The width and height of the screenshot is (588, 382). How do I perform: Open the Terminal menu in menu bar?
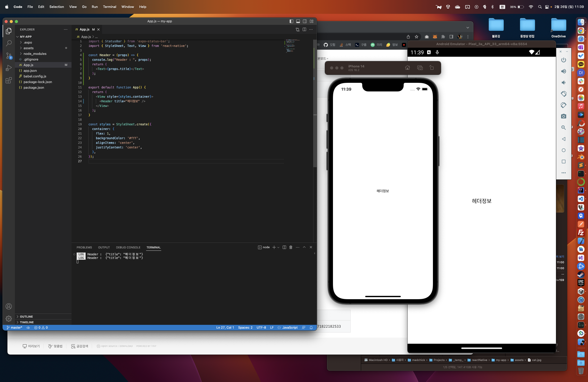[109, 7]
